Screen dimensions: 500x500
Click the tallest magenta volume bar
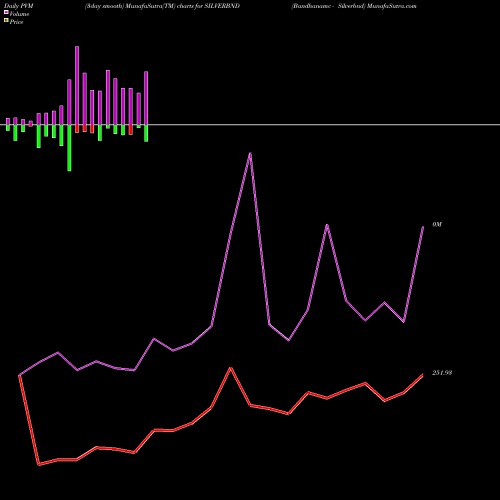point(77,86)
